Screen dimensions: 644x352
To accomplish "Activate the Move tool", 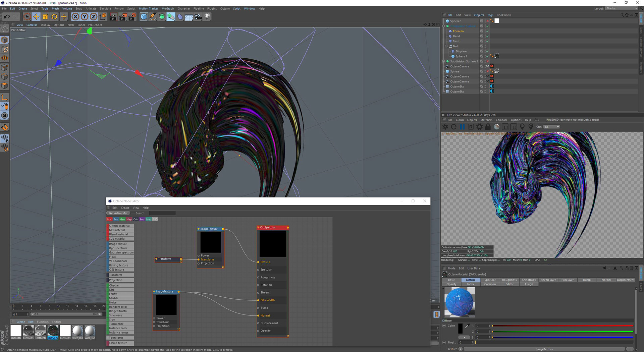I will (x=36, y=16).
